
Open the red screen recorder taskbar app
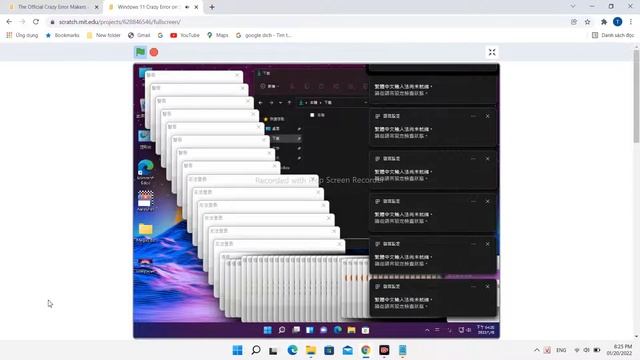tap(384, 350)
